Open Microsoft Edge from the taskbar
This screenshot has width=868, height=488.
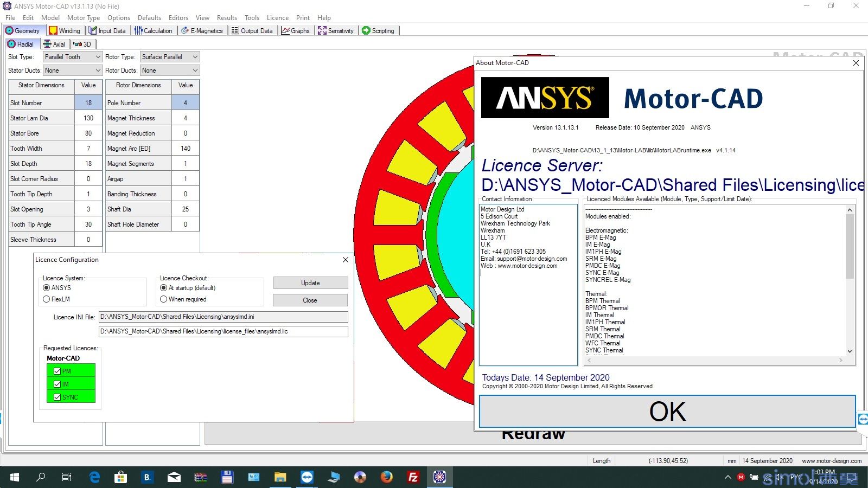click(94, 477)
